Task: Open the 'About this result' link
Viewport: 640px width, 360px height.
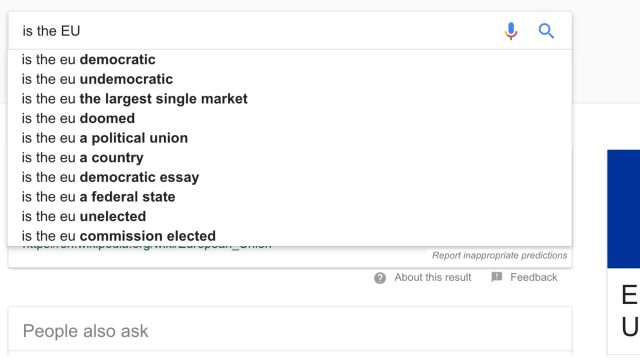Action: (x=433, y=278)
